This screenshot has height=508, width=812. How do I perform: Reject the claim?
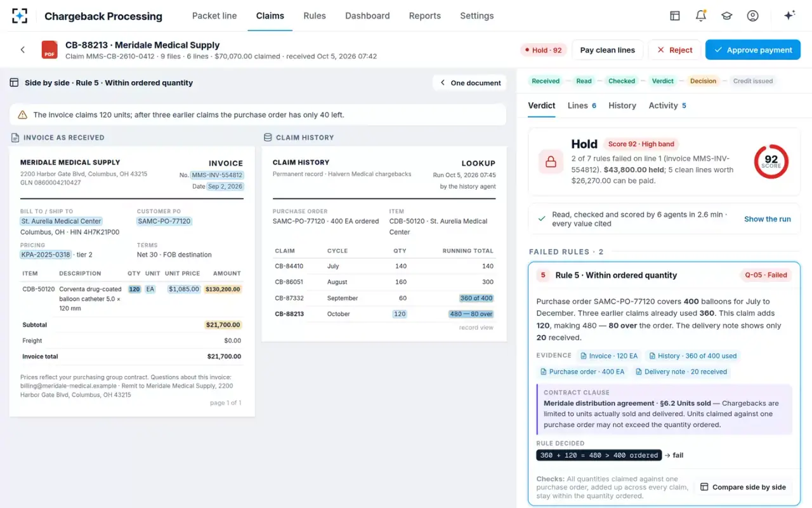tap(674, 50)
